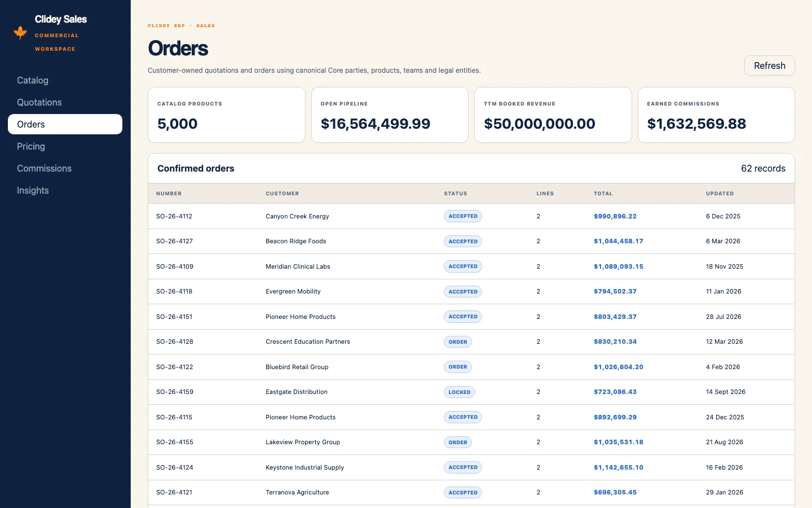The width and height of the screenshot is (812, 508).
Task: Open the $803,429.37 total link
Action: 615,317
